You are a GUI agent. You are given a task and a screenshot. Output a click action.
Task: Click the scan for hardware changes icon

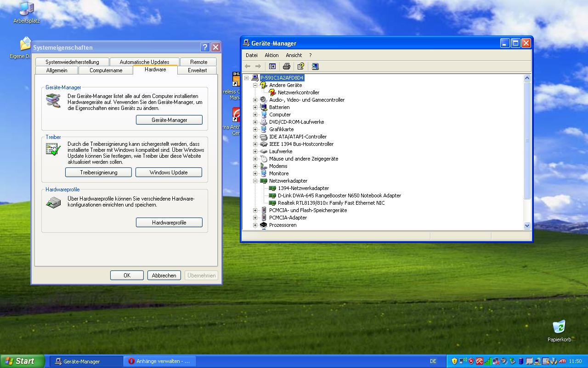(x=315, y=66)
